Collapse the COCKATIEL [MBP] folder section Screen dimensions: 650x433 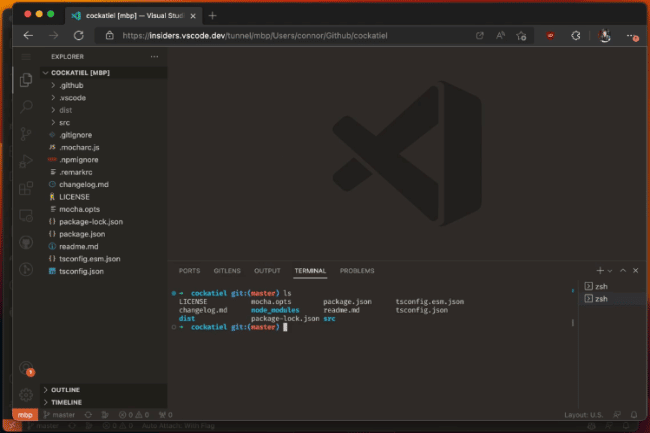pos(104,73)
